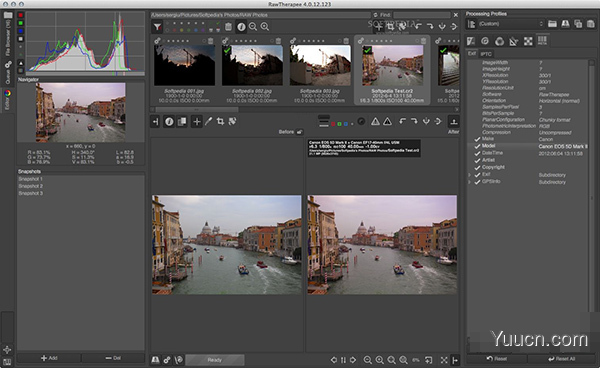Toggle the red channel histogram button
Screen dimensions: 600x368
pyautogui.click(x=21, y=15)
